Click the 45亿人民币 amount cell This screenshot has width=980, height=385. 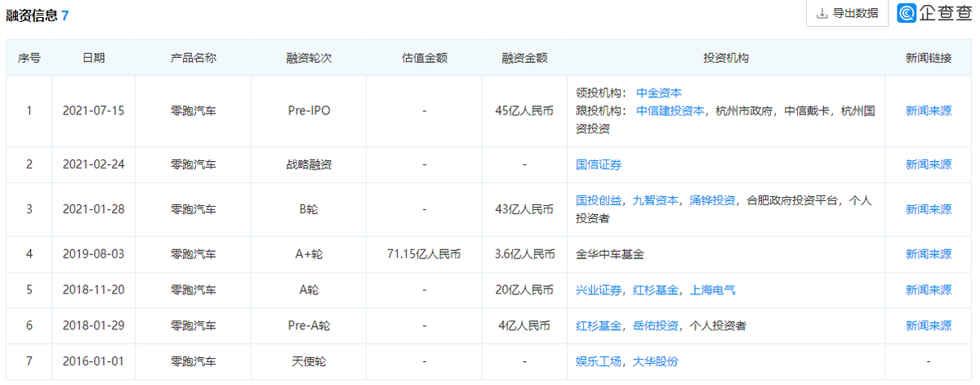click(524, 111)
